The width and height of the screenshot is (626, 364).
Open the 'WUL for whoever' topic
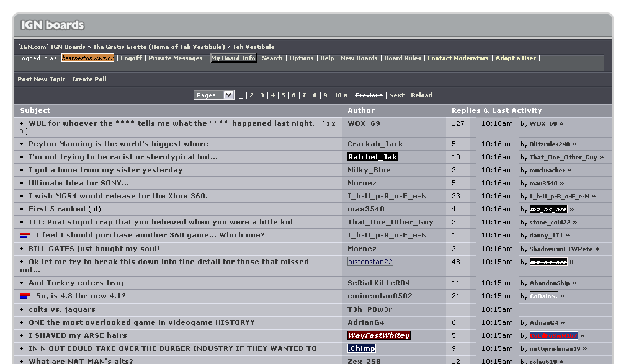tap(172, 123)
